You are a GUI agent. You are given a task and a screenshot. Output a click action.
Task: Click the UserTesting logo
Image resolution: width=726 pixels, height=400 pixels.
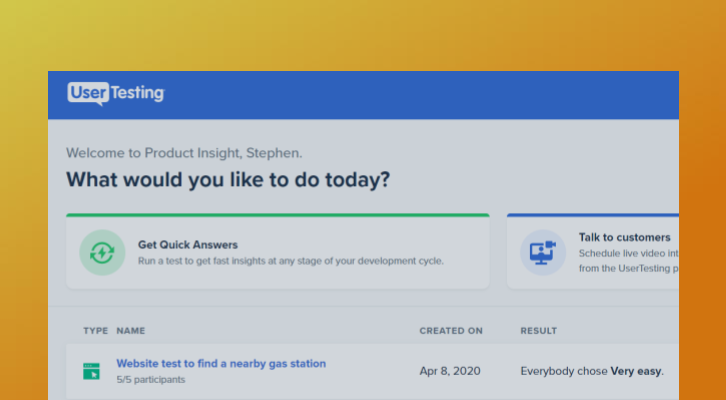click(116, 94)
